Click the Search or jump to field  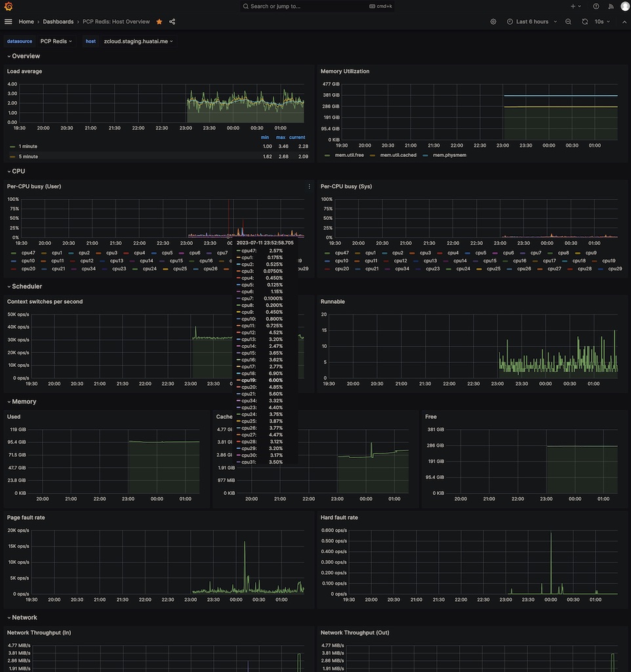click(317, 6)
